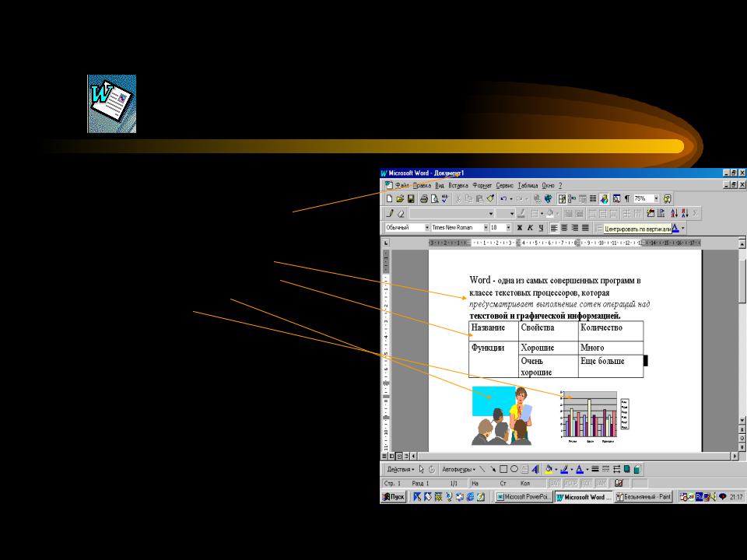Insert WordArt with the tilted A icon
The image size is (747, 560).
coord(535,469)
